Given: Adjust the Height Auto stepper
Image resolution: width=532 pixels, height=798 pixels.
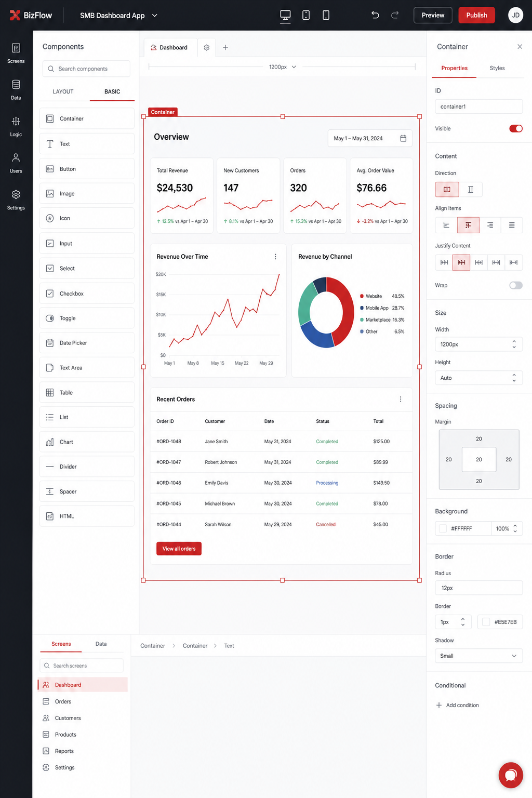Looking at the screenshot, I should tap(514, 378).
